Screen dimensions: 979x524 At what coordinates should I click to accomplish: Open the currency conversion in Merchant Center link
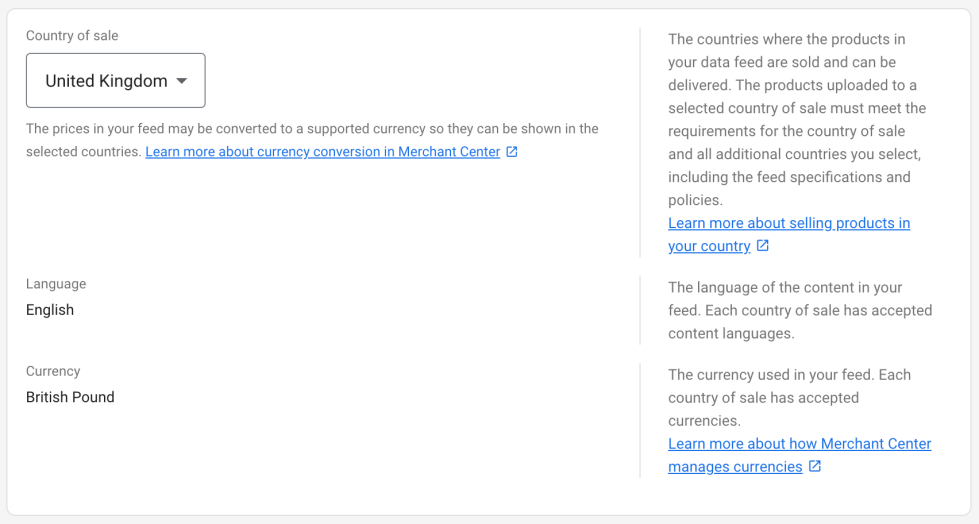coord(322,152)
